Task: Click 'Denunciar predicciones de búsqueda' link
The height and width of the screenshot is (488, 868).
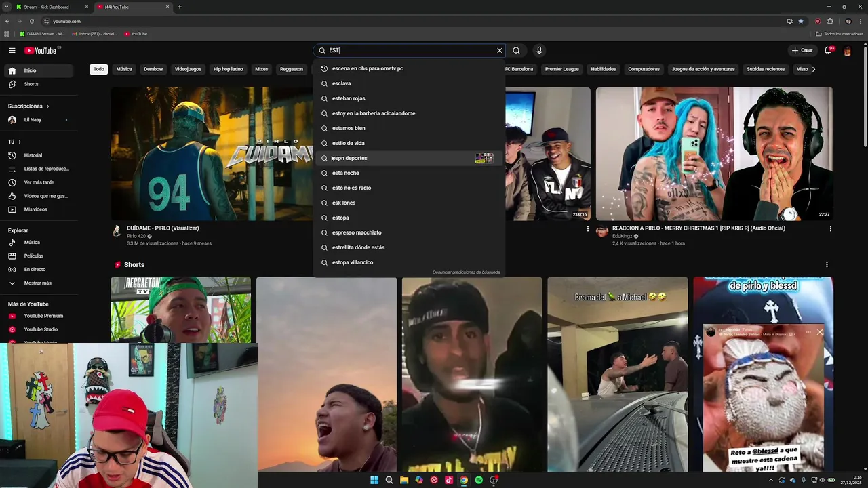Action: click(467, 272)
